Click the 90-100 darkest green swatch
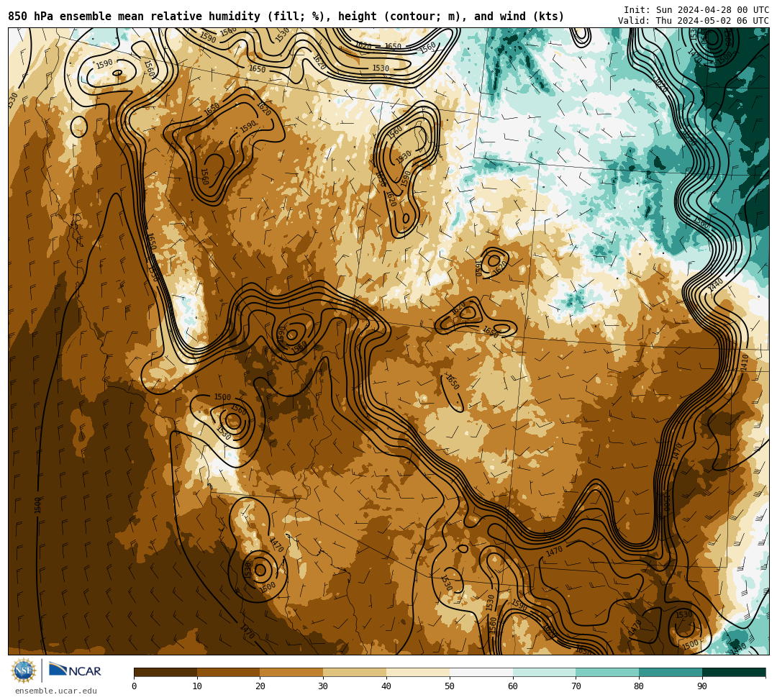 click(734, 672)
